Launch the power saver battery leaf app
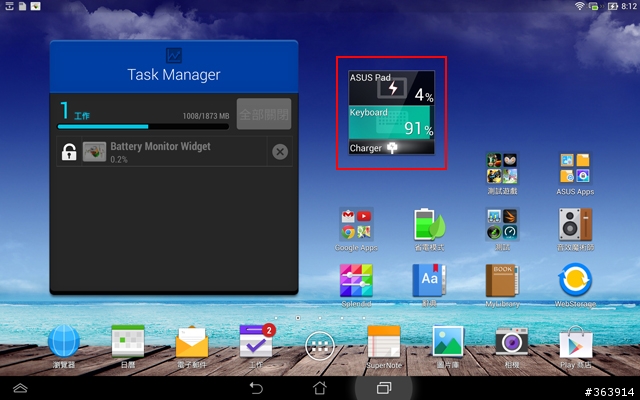Image resolution: width=640 pixels, height=400 pixels. point(429,224)
